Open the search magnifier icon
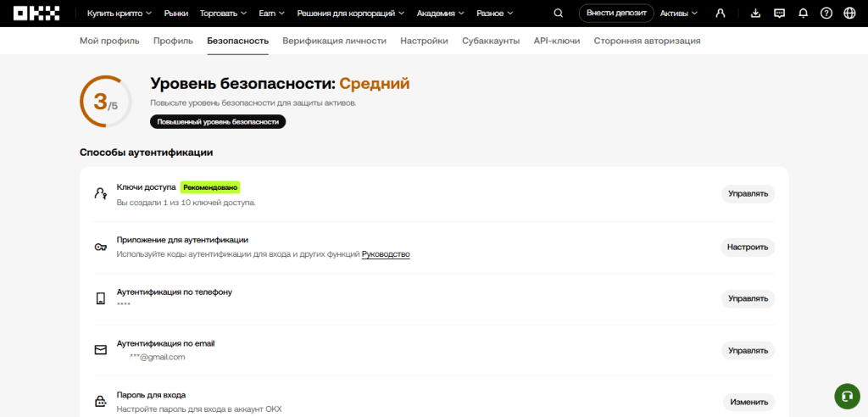The height and width of the screenshot is (417, 868). tap(558, 14)
